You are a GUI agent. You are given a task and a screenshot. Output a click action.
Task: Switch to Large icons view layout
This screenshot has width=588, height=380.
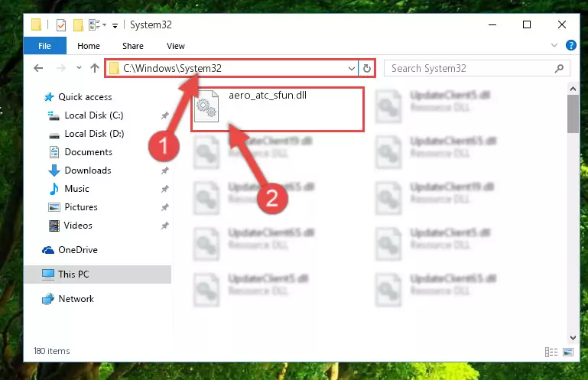click(568, 352)
